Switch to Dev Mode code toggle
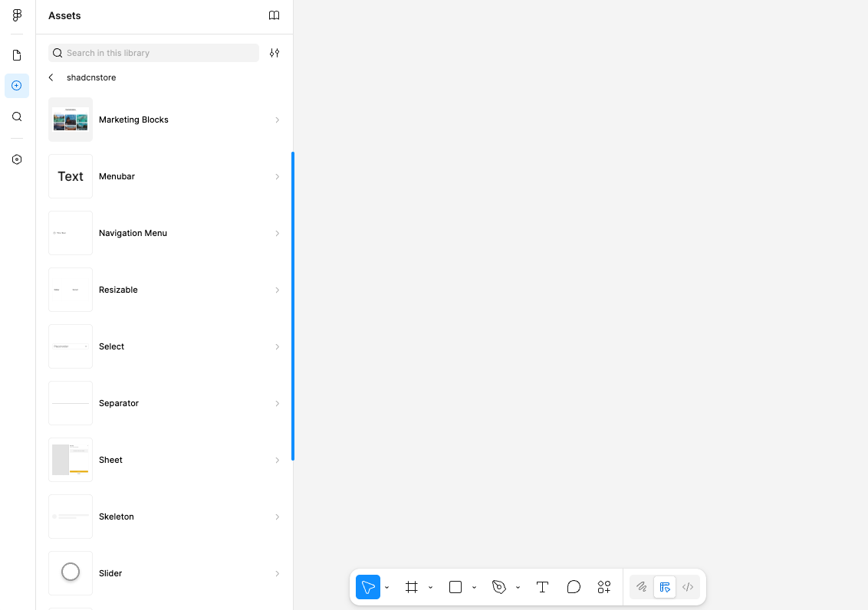The height and width of the screenshot is (610, 868). coord(688,587)
